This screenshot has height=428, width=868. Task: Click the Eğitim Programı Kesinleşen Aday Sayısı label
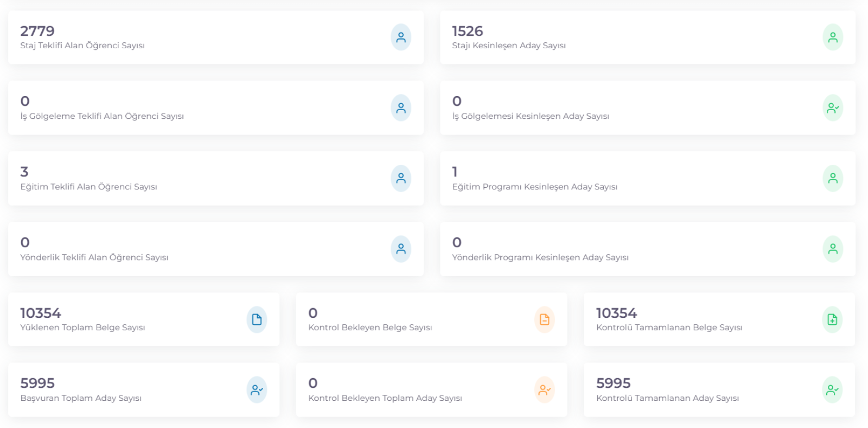(x=535, y=187)
